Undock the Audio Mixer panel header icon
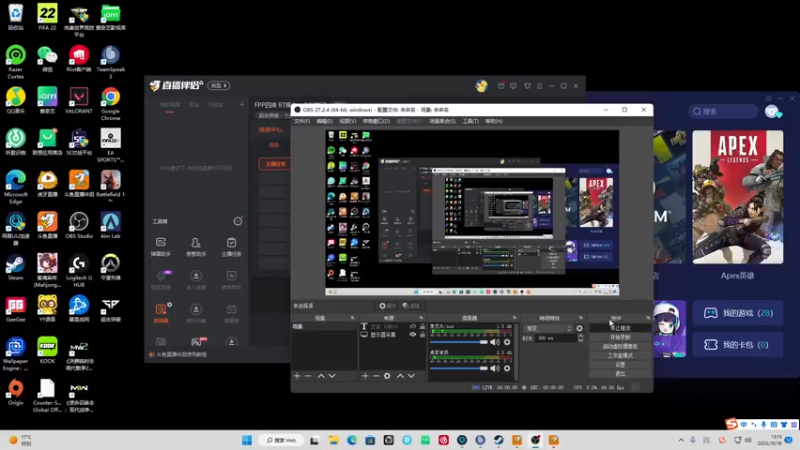This screenshot has width=800, height=450. 514,318
